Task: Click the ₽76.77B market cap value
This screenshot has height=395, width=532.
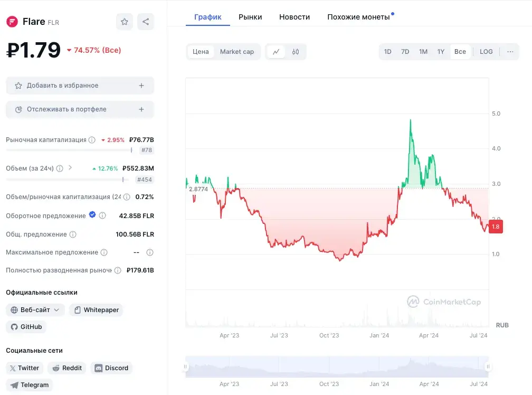Action: click(141, 140)
